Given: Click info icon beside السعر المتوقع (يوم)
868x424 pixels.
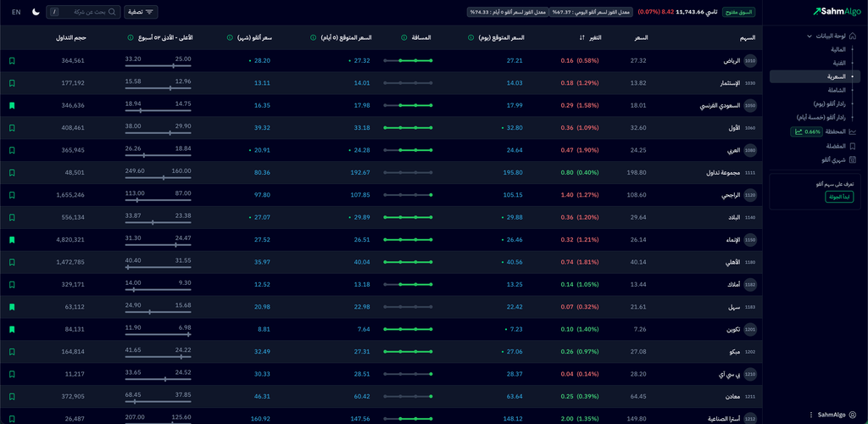Looking at the screenshot, I should pos(470,38).
